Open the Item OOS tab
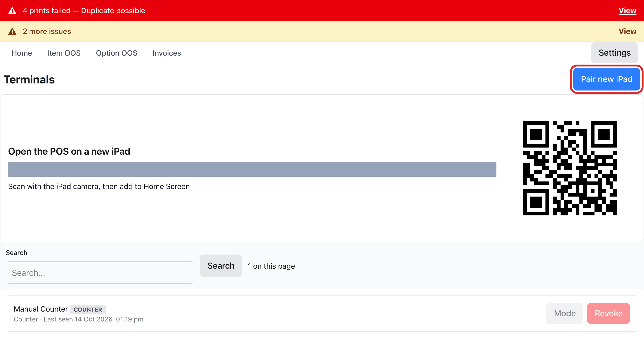This screenshot has height=362, width=644. [64, 53]
